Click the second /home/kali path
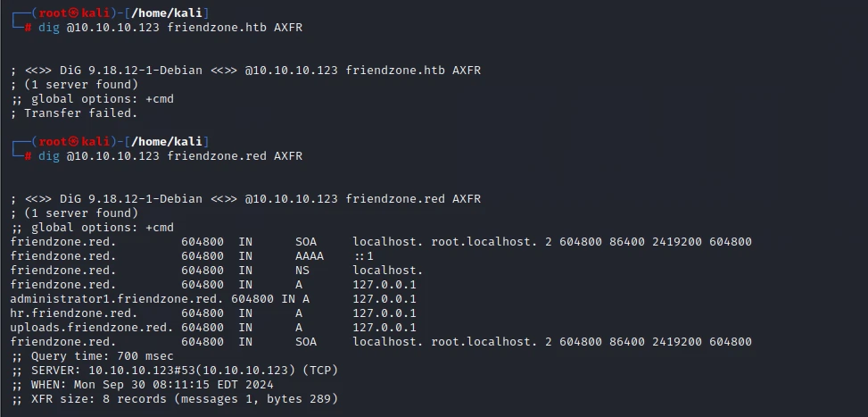868x417 pixels. (167, 142)
